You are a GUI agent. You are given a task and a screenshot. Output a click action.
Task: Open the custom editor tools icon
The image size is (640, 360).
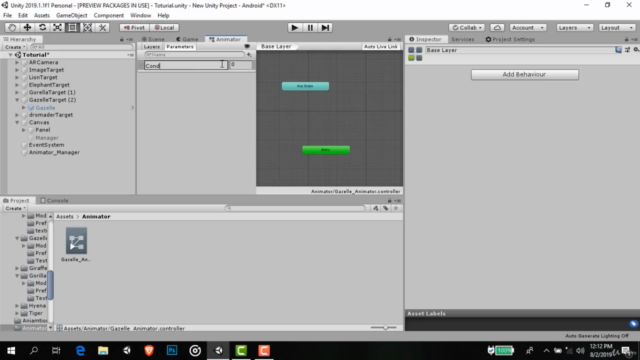click(102, 27)
